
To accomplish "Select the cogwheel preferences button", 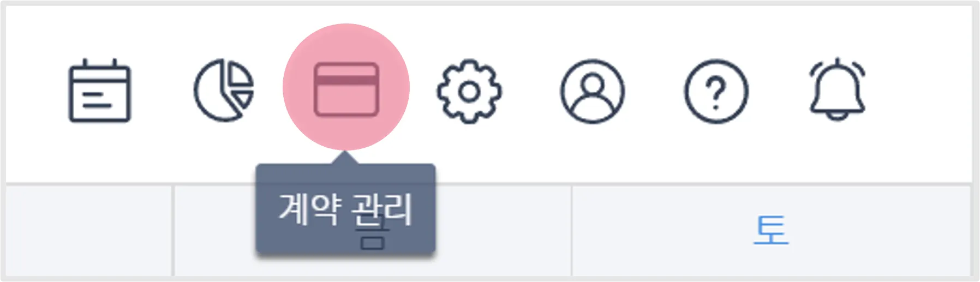I will point(469,91).
